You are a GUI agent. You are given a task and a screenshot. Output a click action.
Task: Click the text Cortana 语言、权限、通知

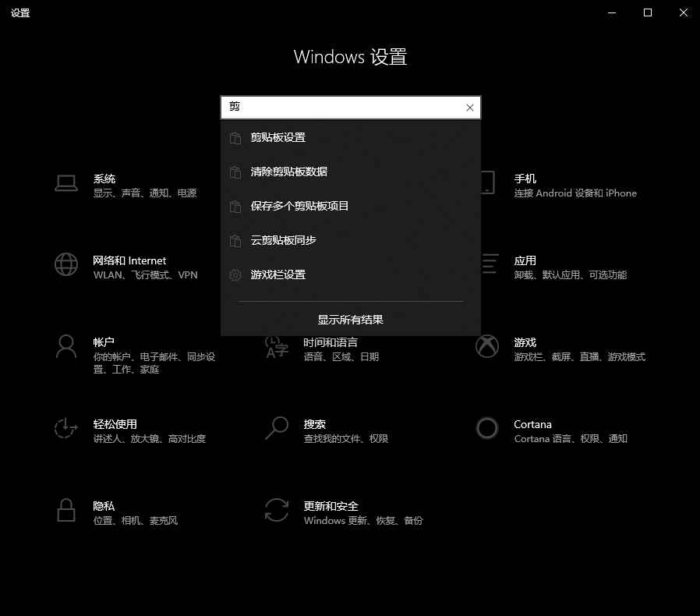(x=571, y=439)
